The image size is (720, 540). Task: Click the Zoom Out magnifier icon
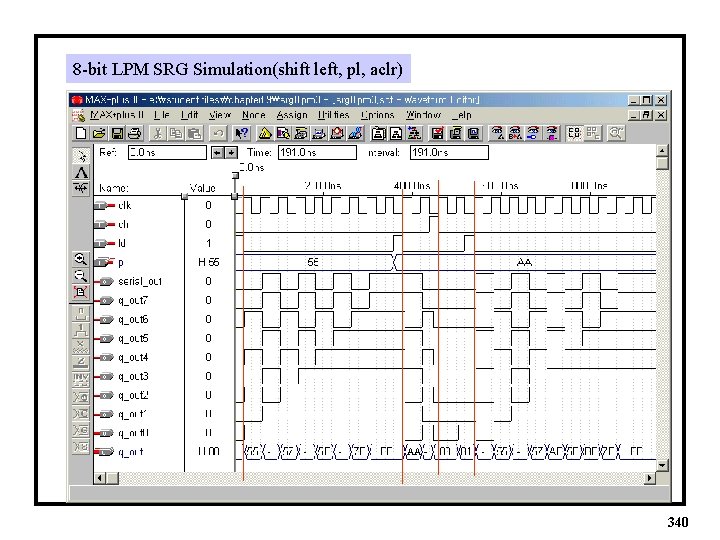click(81, 276)
